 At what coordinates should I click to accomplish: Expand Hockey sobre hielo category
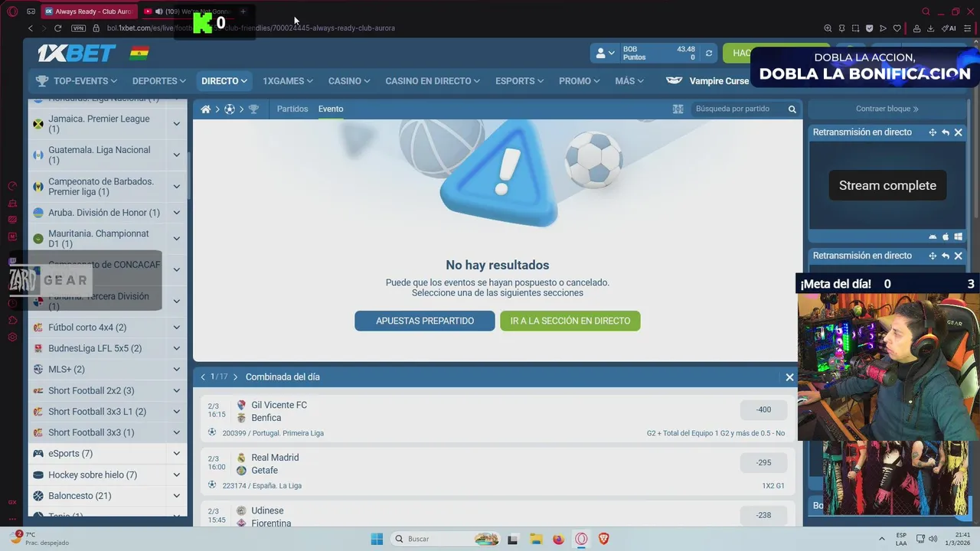(176, 475)
